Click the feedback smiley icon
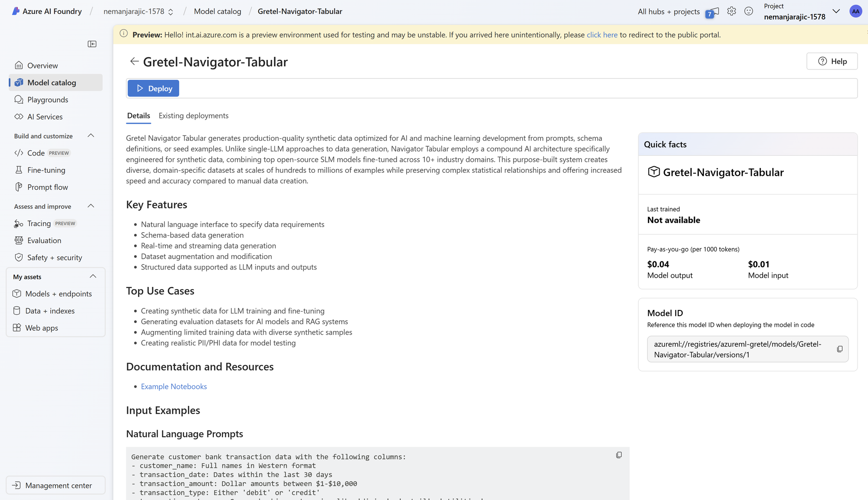This screenshot has height=500, width=868. point(749,11)
